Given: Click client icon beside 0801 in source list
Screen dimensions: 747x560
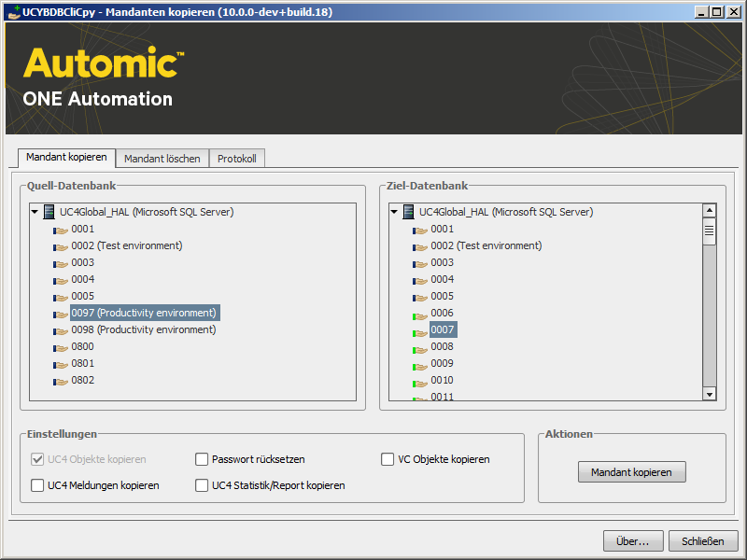Looking at the screenshot, I should point(61,365).
